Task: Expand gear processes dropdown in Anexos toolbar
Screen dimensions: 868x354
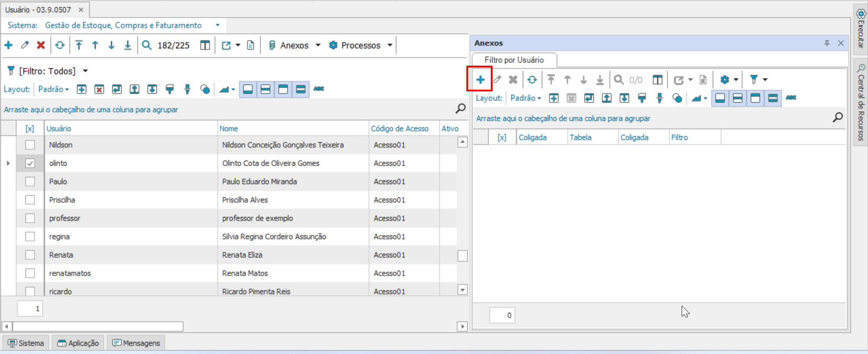Action: click(x=736, y=80)
